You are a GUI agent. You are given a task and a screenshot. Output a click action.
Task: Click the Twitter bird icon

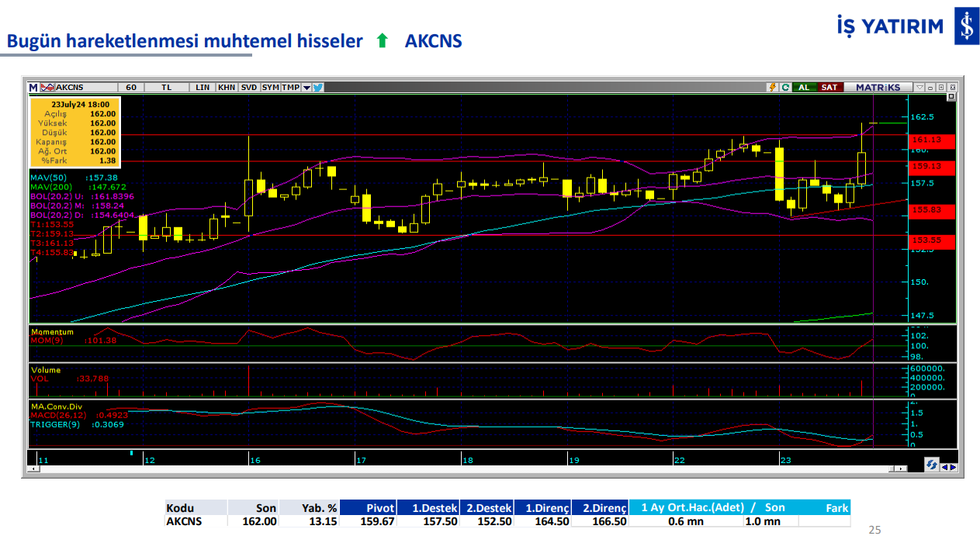(x=318, y=88)
